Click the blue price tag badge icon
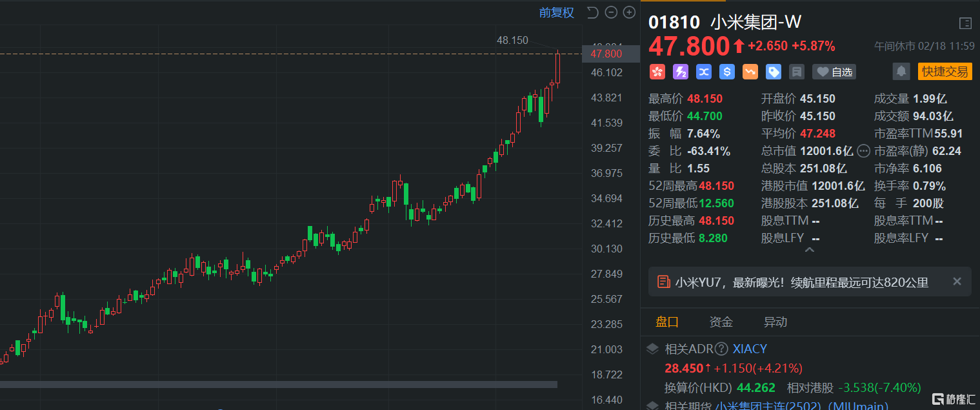The width and height of the screenshot is (980, 410). click(774, 72)
